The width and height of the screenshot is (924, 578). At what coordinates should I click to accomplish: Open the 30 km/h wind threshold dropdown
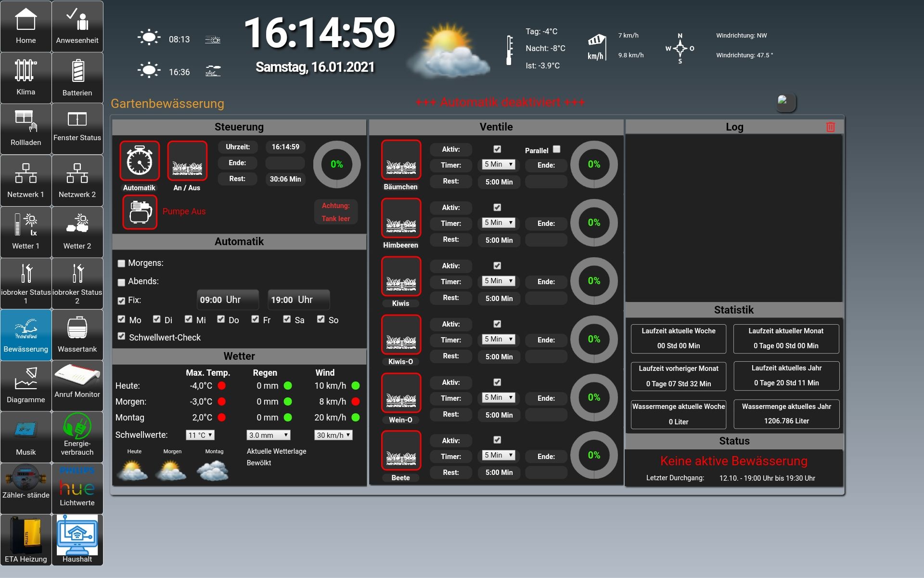click(x=333, y=435)
